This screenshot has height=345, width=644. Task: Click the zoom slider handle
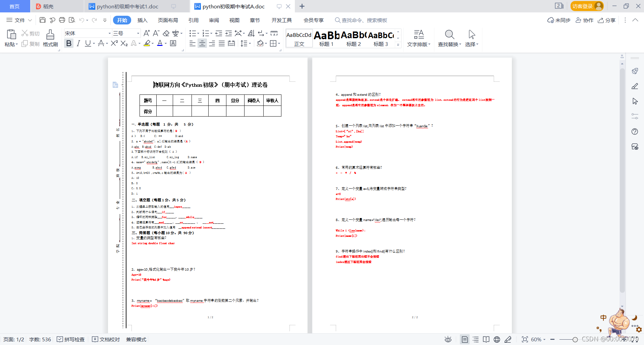(x=575, y=339)
